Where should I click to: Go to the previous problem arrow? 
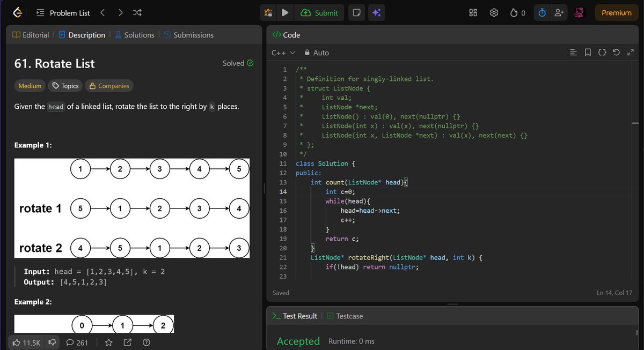point(103,12)
